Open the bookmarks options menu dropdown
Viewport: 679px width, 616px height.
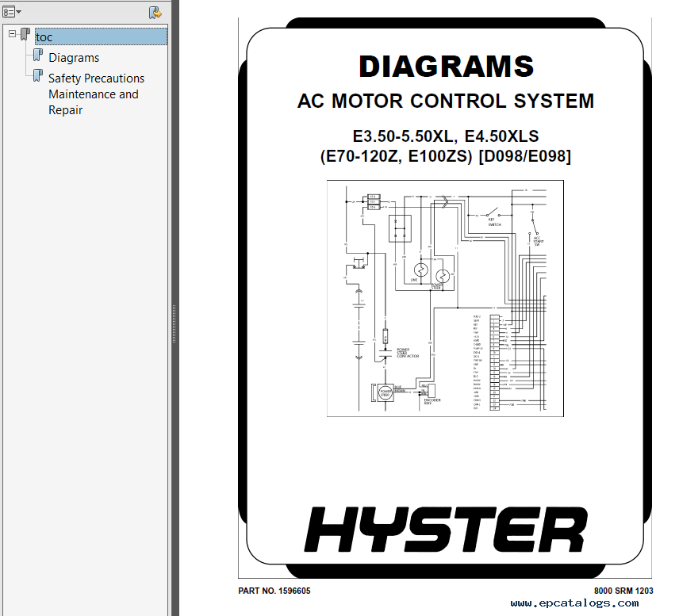click(x=12, y=12)
